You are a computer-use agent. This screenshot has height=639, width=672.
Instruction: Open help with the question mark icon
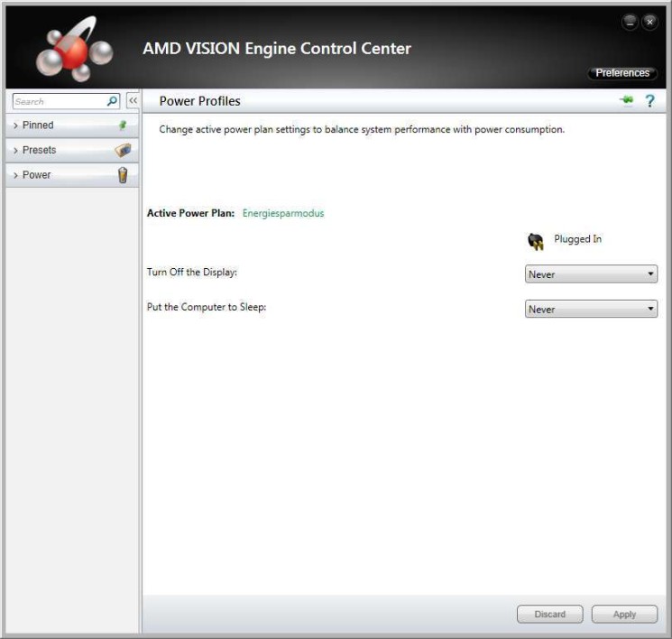click(649, 101)
